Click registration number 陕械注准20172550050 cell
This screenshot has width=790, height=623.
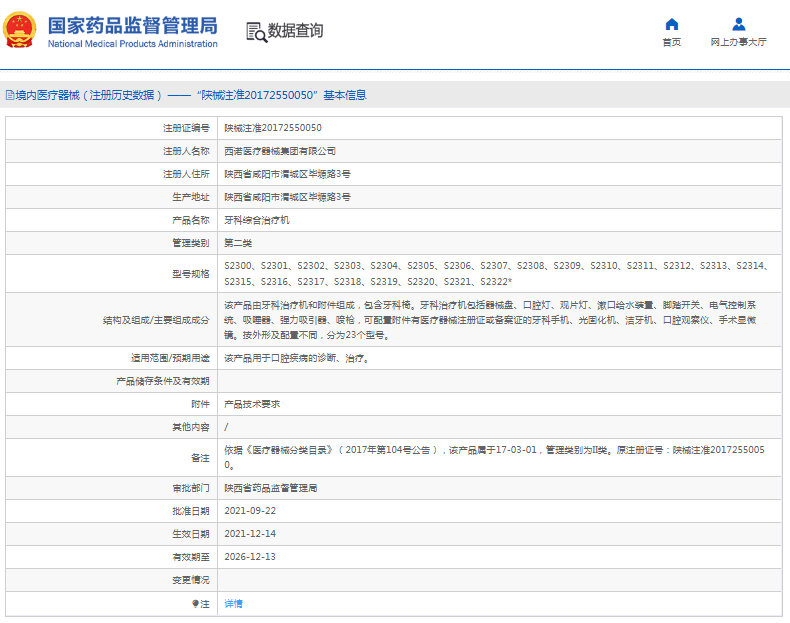click(x=272, y=128)
